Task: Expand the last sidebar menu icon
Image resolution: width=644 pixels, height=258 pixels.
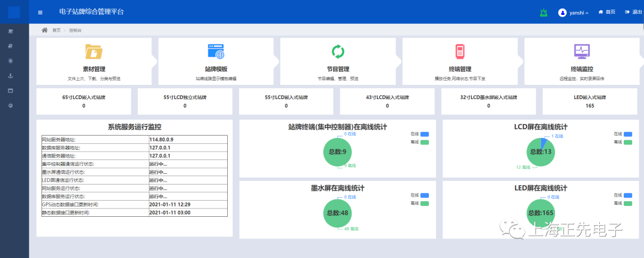Action: coord(11,105)
